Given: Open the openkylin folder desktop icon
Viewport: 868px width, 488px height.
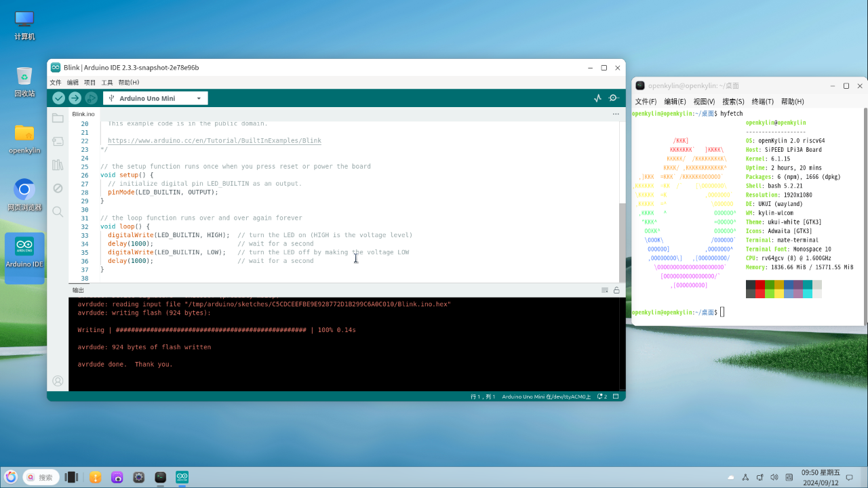Looking at the screenshot, I should pos(24,138).
